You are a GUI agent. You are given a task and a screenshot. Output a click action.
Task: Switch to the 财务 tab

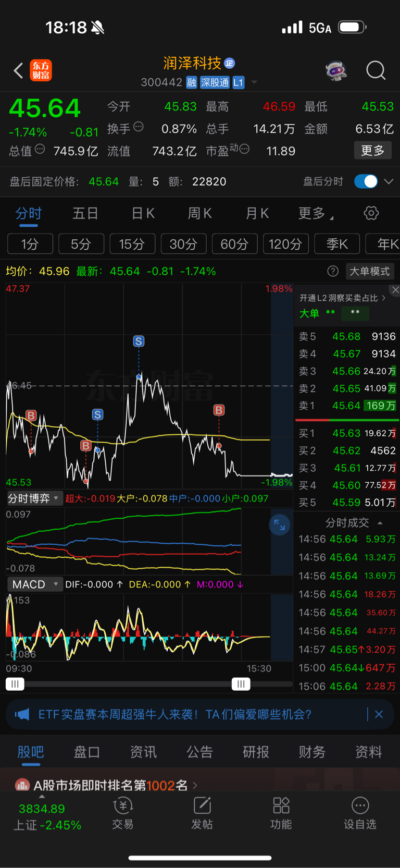click(312, 752)
